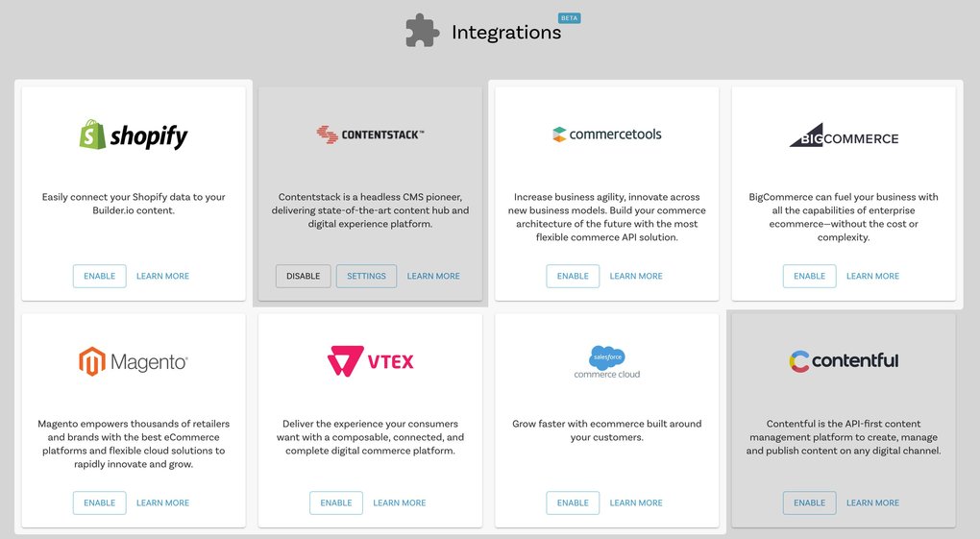Open Learn More for Contentful

point(872,502)
